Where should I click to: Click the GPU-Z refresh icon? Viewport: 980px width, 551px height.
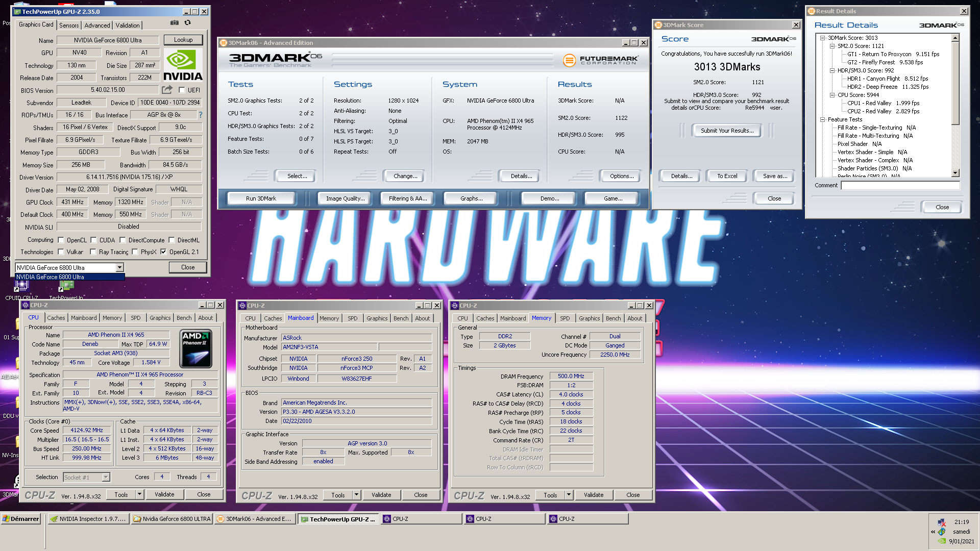(x=188, y=22)
